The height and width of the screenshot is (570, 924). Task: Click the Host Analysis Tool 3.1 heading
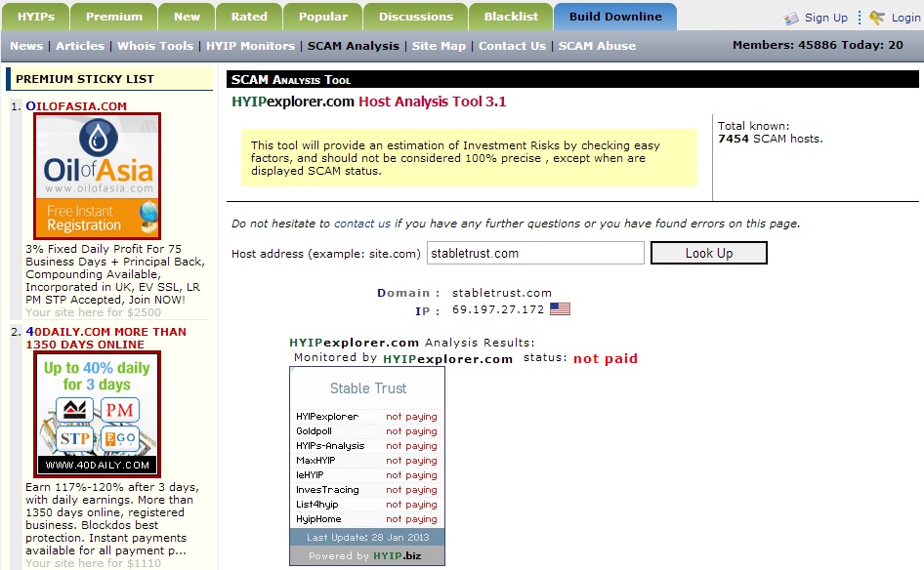(432, 102)
